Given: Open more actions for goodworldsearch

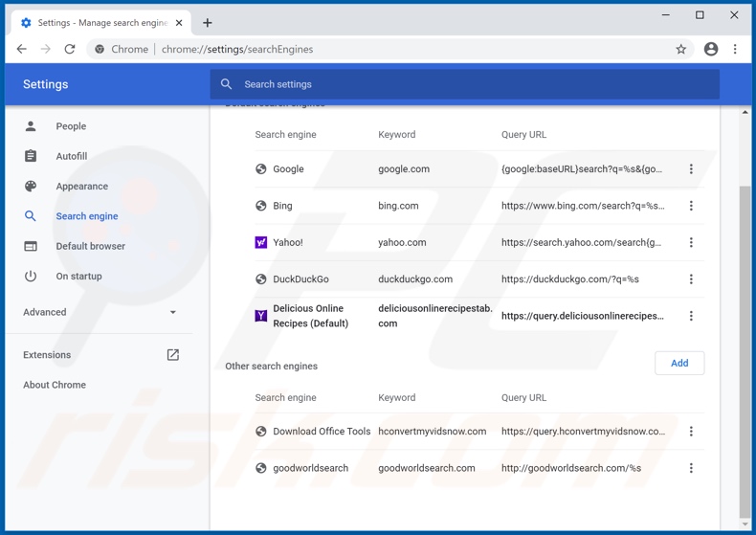Looking at the screenshot, I should [691, 468].
